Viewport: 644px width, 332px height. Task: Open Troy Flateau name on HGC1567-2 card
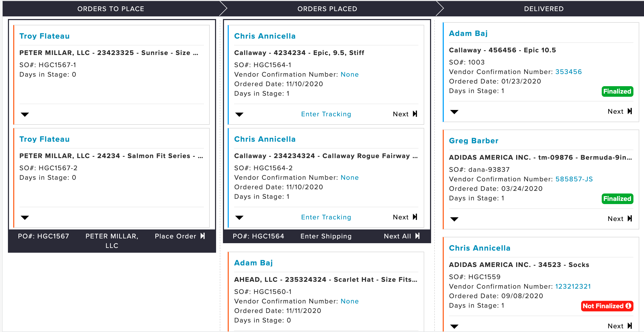[44, 139]
